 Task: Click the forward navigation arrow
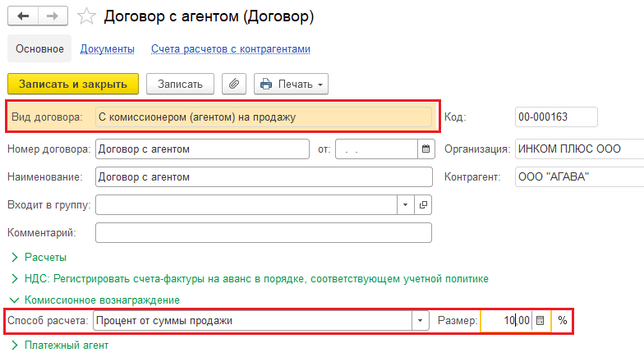pos(52,16)
